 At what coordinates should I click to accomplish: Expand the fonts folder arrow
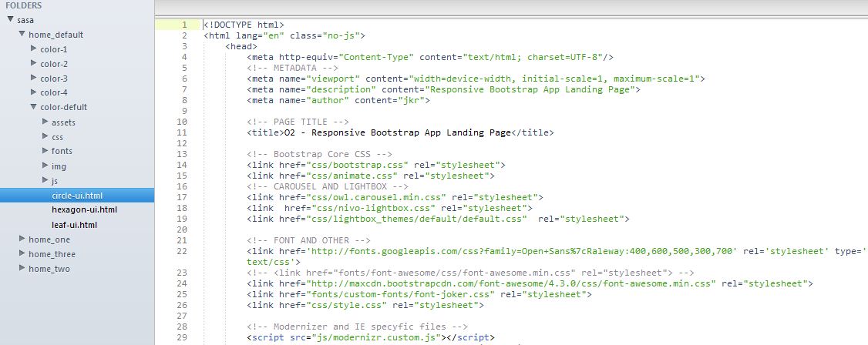coord(45,150)
